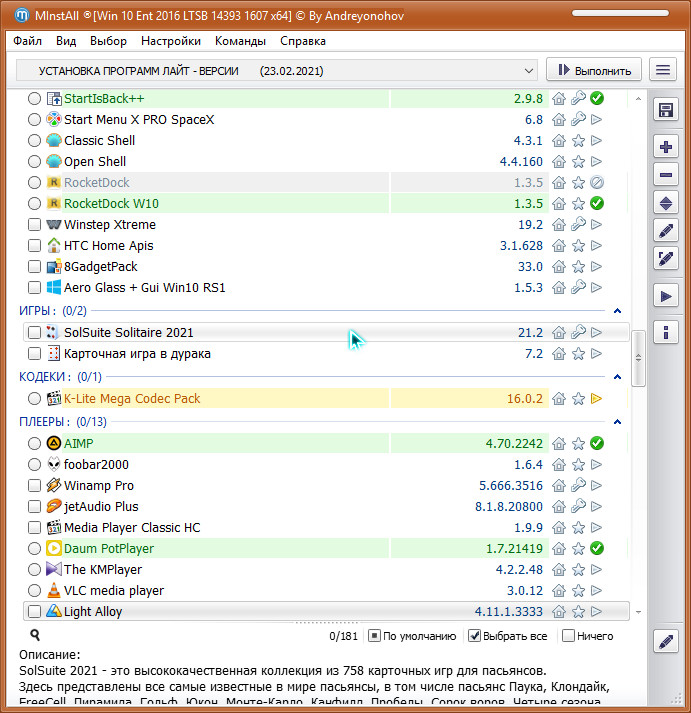Check the SolSuite Solitaire 2021 checkbox

point(35,332)
